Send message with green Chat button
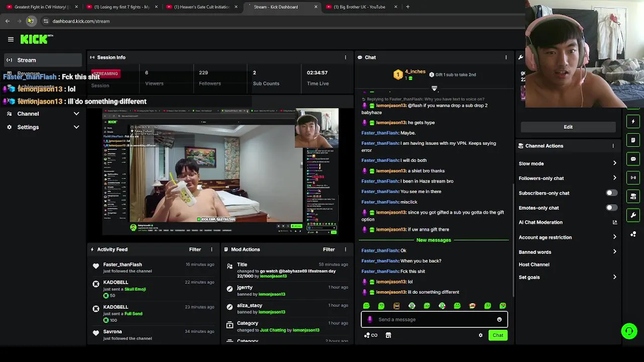644x362 pixels. (x=498, y=335)
